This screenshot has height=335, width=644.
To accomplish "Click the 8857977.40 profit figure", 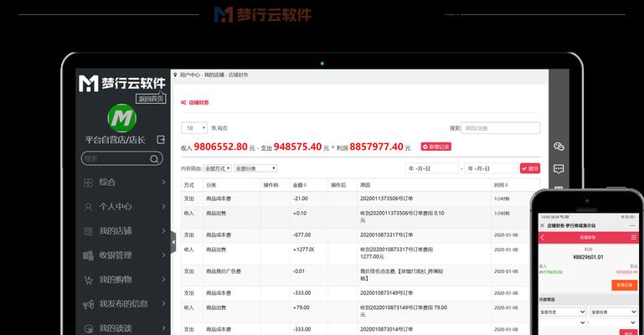I will [376, 147].
